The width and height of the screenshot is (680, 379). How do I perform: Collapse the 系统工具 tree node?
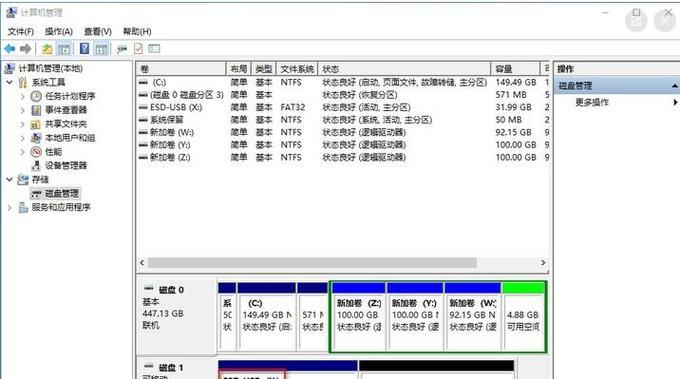click(10, 82)
